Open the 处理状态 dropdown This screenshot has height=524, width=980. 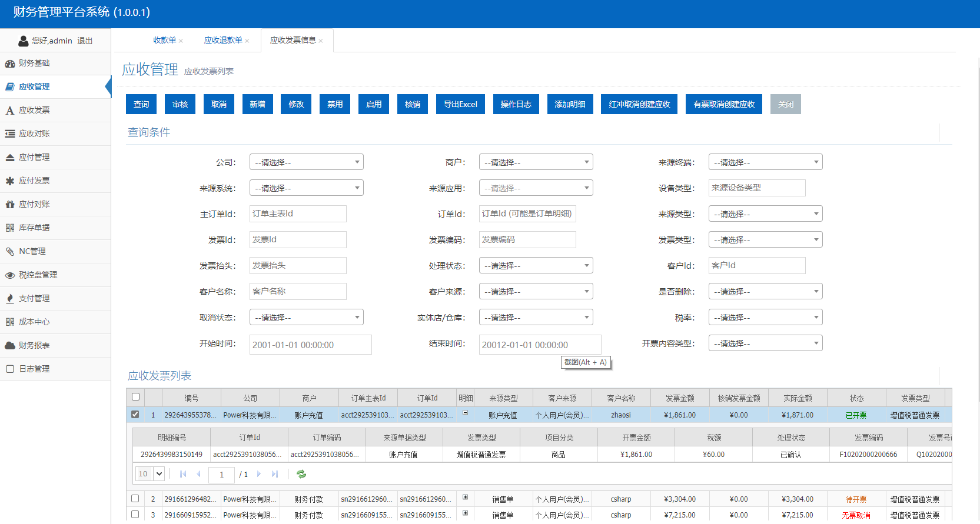[x=536, y=266]
